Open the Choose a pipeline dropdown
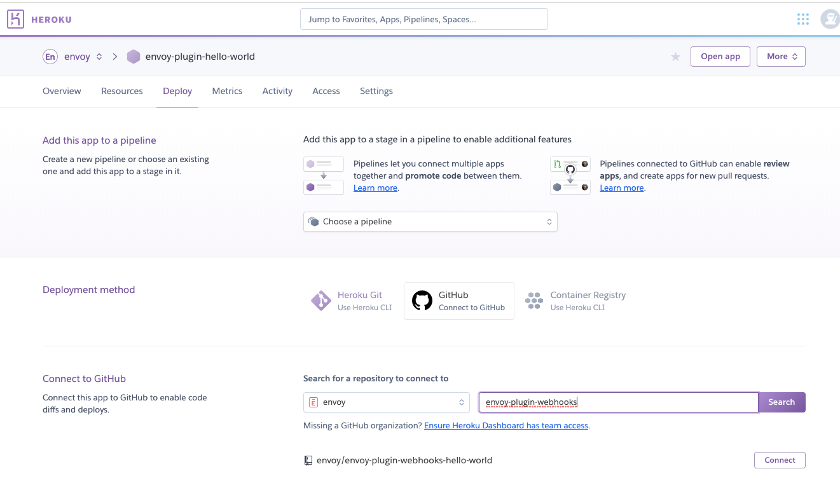 [x=430, y=222]
